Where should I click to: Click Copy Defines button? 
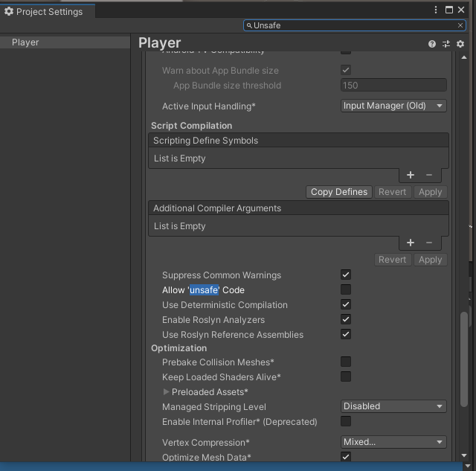click(339, 192)
